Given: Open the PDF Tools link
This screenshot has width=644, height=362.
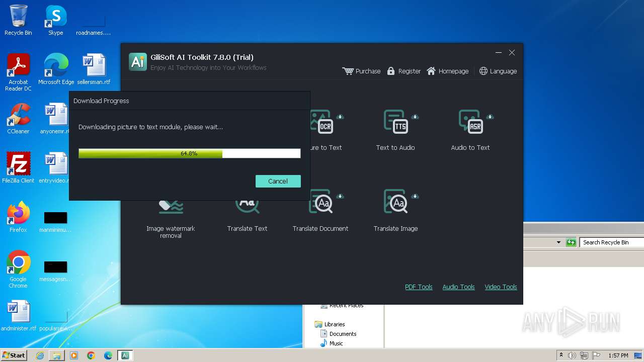Looking at the screenshot, I should pos(419,287).
